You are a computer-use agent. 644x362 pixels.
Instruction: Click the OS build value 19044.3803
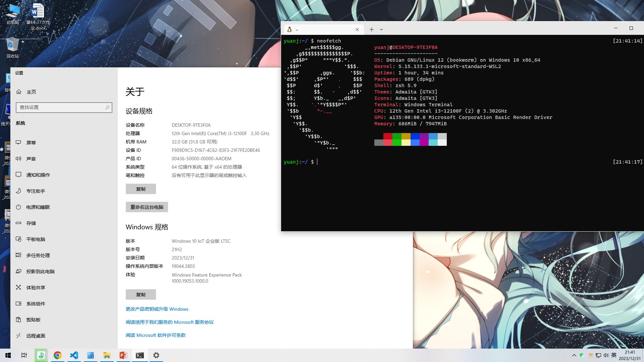[x=183, y=266]
